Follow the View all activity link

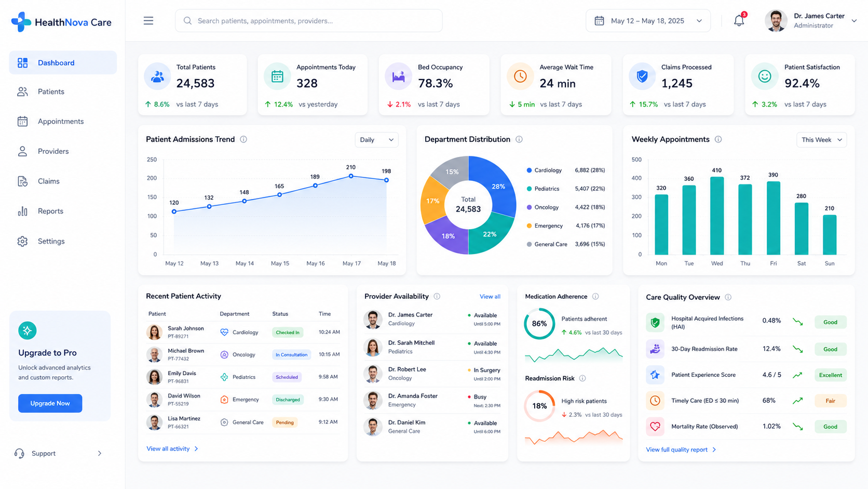click(x=172, y=448)
